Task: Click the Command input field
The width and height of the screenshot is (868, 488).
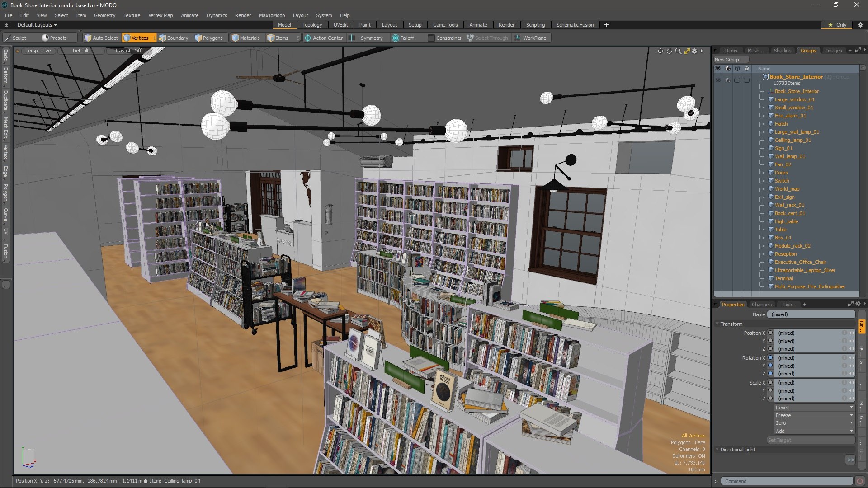Action: click(x=787, y=481)
